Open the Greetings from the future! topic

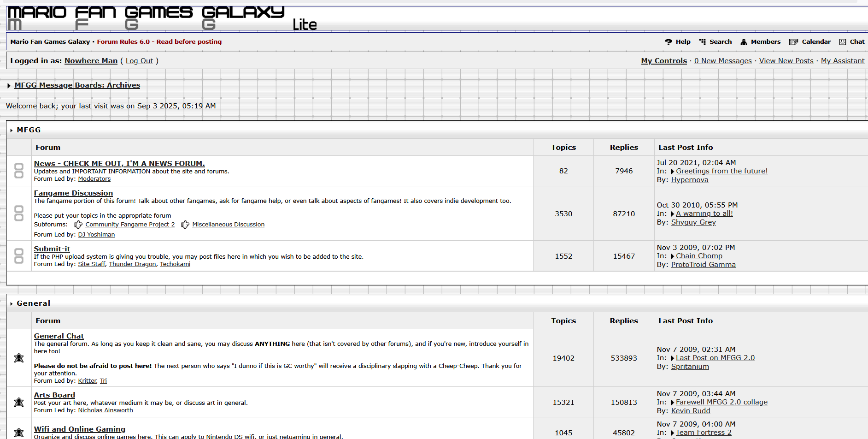[722, 171]
